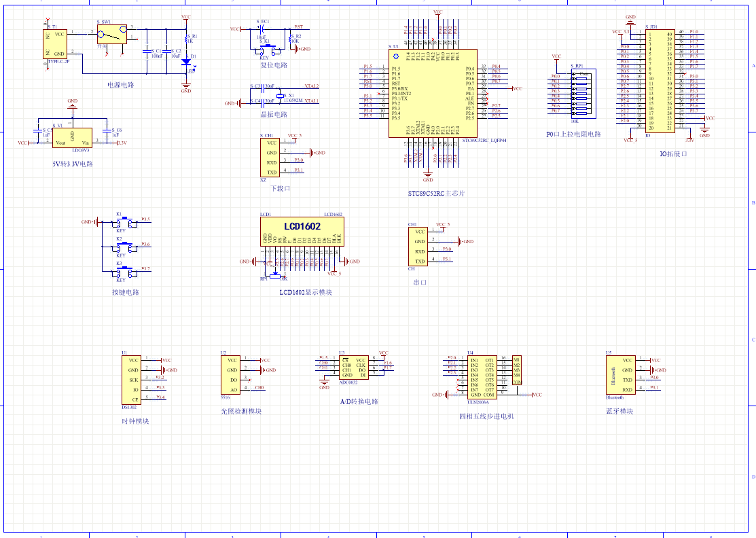The image size is (756, 538).
Task: Select push button K2
Action: point(124,248)
